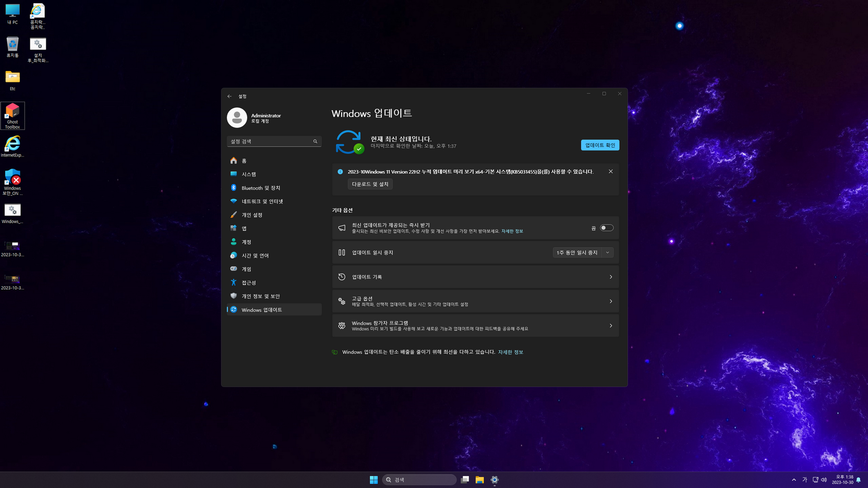This screenshot has width=868, height=488.
Task: Click the Administrator profile avatar
Action: (237, 118)
